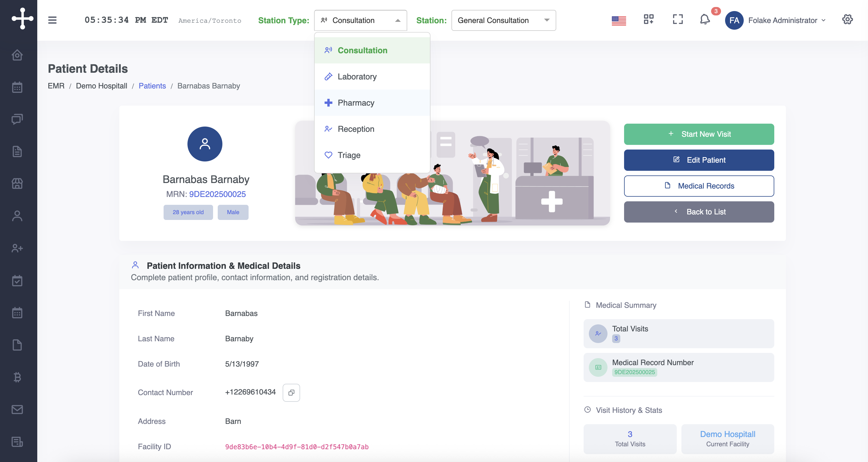Open the chat icon in sidebar
868x462 pixels.
[x=17, y=119]
